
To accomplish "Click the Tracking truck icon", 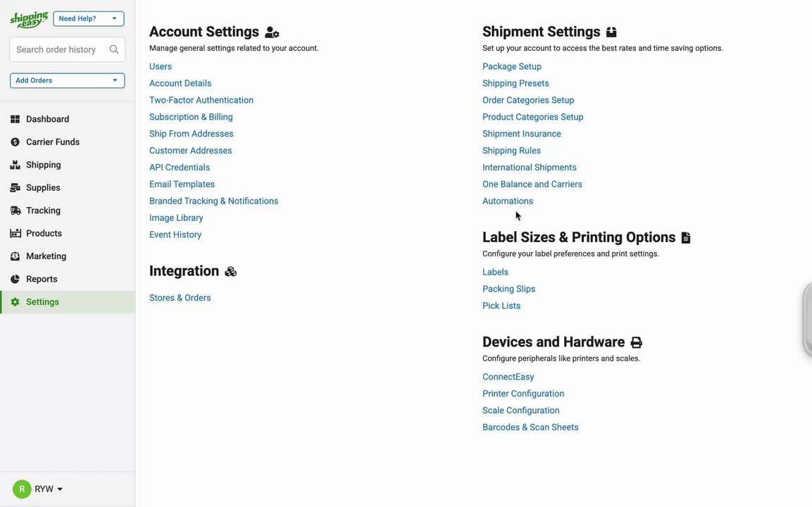I will pos(15,211).
